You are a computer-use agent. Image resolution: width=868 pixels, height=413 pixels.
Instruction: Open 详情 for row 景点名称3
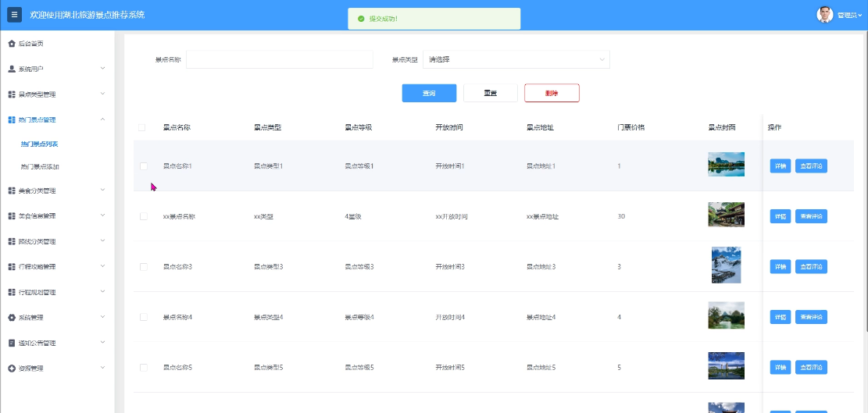pyautogui.click(x=780, y=266)
